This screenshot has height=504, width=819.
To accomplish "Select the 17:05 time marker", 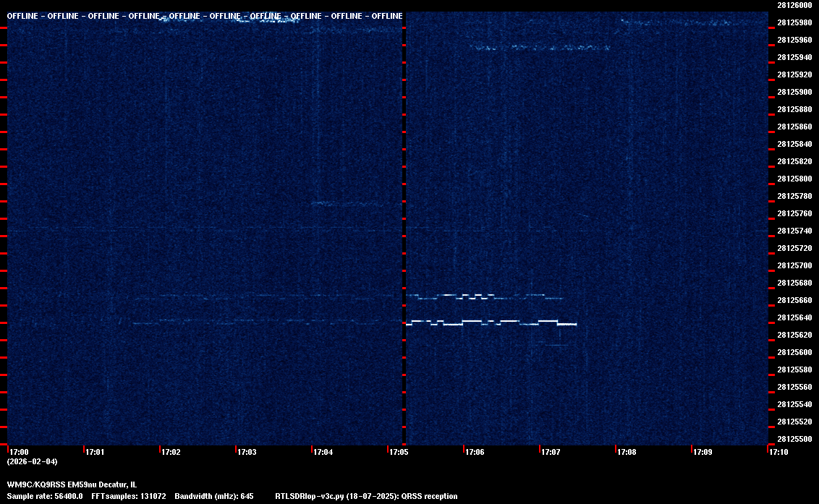I will 399,453.
